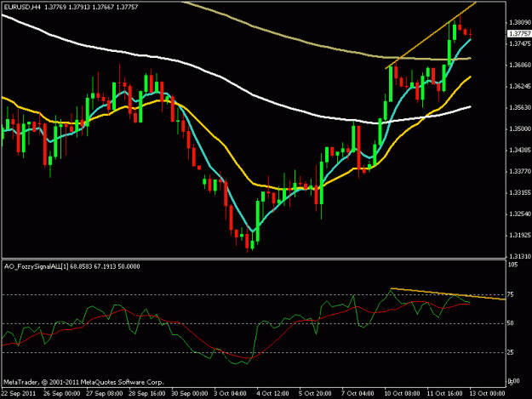Click the 11 Oct 16:00 time label
This screenshot has width=532, height=399.
tap(444, 393)
